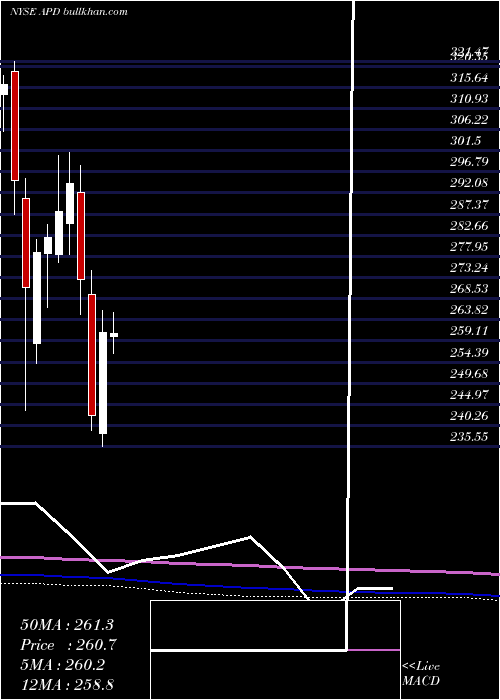Click the 277.95 price axis label
The image size is (500, 700).
click(x=469, y=246)
